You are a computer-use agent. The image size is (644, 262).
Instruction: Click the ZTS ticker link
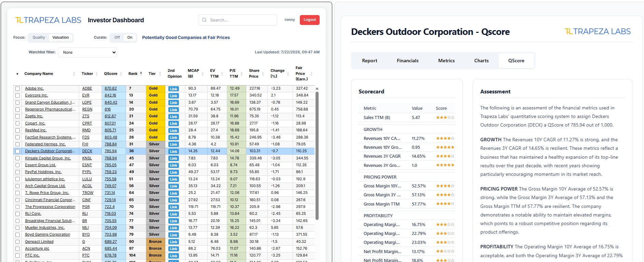pyautogui.click(x=86, y=116)
